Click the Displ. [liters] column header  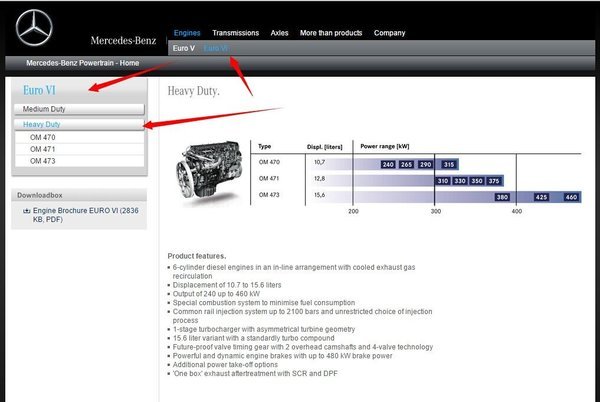[324, 147]
